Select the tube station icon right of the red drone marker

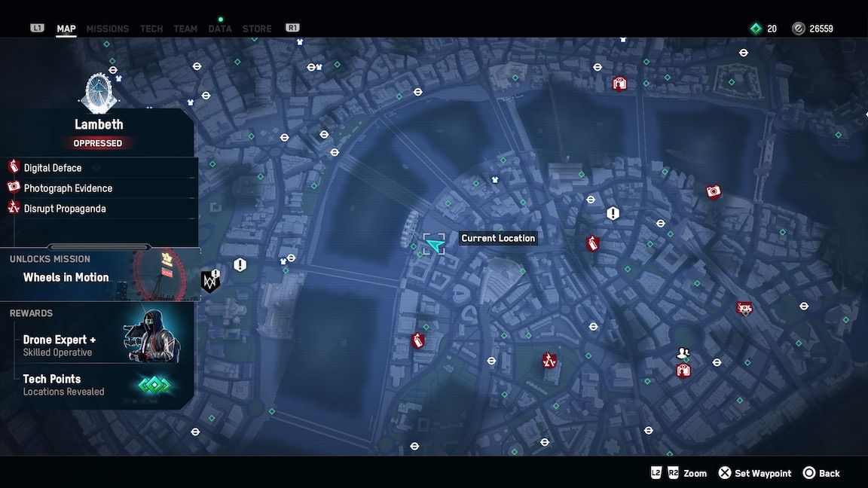coord(804,306)
